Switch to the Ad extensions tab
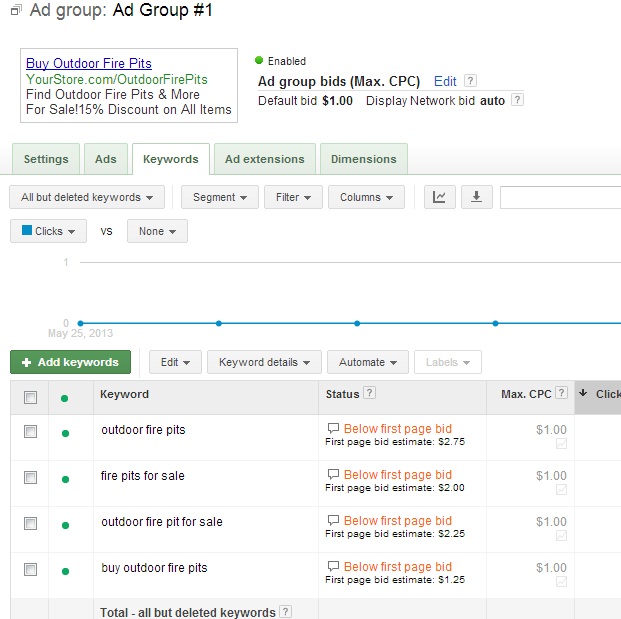This screenshot has width=621, height=619. point(265,159)
